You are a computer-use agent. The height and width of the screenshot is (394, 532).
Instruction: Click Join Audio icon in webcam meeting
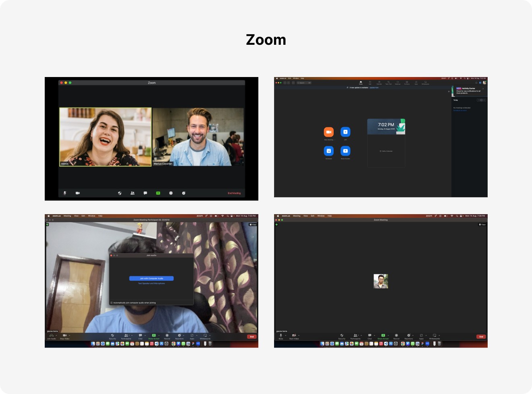coord(51,336)
